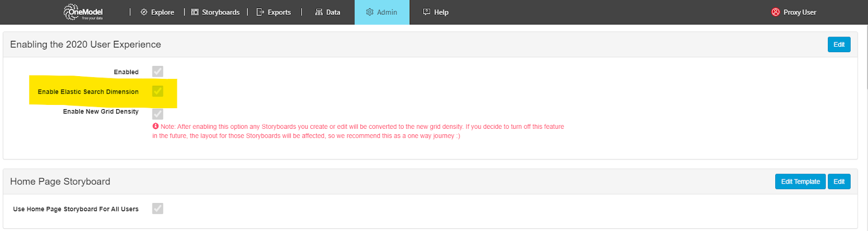Click the Data hierarchy icon

319,12
